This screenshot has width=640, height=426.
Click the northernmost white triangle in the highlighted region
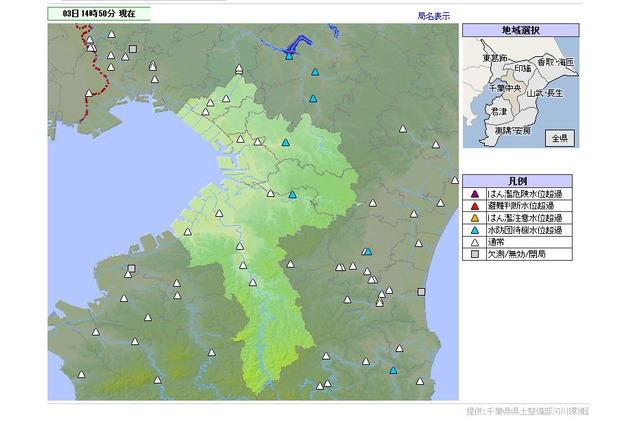tap(240, 70)
